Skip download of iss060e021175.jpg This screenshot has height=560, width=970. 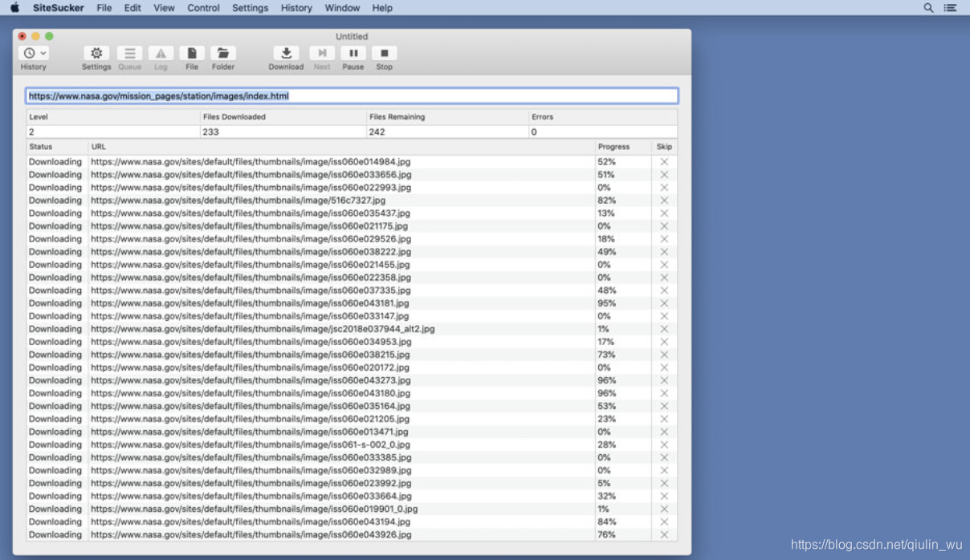click(x=664, y=226)
